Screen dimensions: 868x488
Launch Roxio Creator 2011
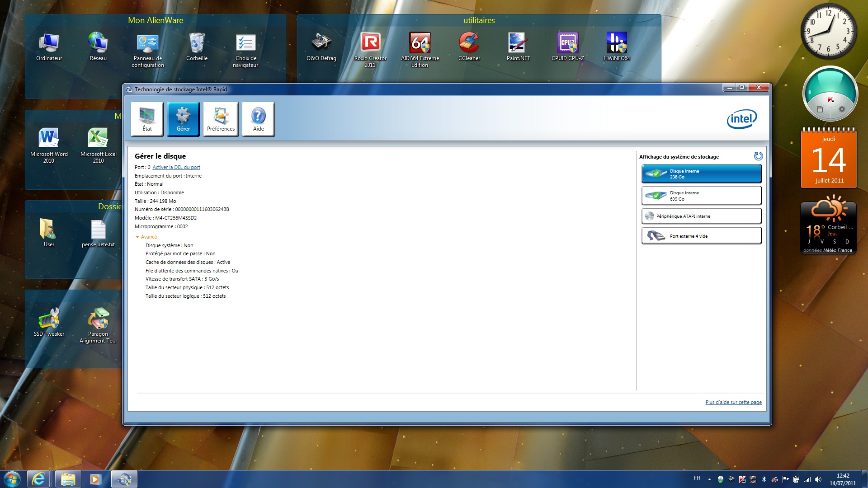(x=370, y=50)
